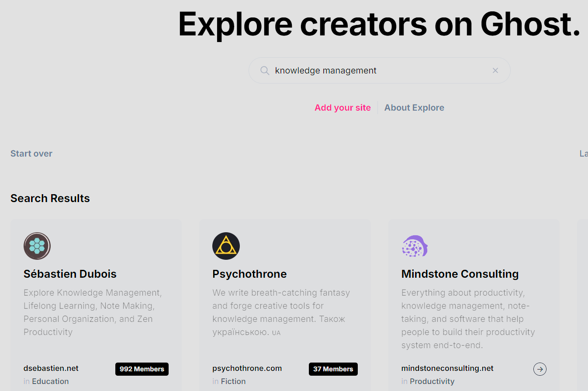This screenshot has height=391, width=588.
Task: Click "Start over" to reset results
Action: pos(31,153)
